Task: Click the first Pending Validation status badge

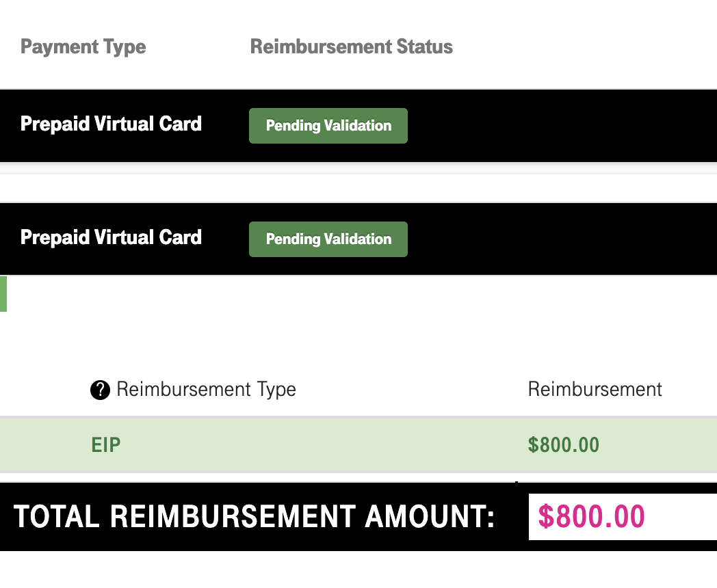Action: coord(328,126)
